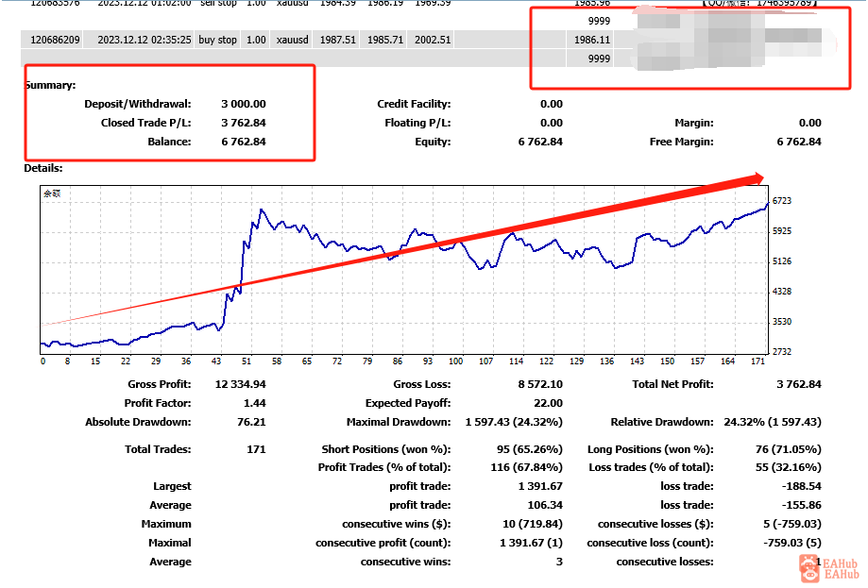
Task: Click the largest profit trade value 1 391.67
Action: click(540, 486)
